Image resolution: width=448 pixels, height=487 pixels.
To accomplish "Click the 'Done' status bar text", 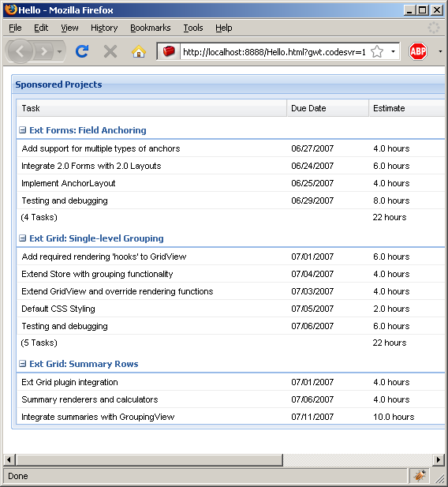I will (x=18, y=476).
